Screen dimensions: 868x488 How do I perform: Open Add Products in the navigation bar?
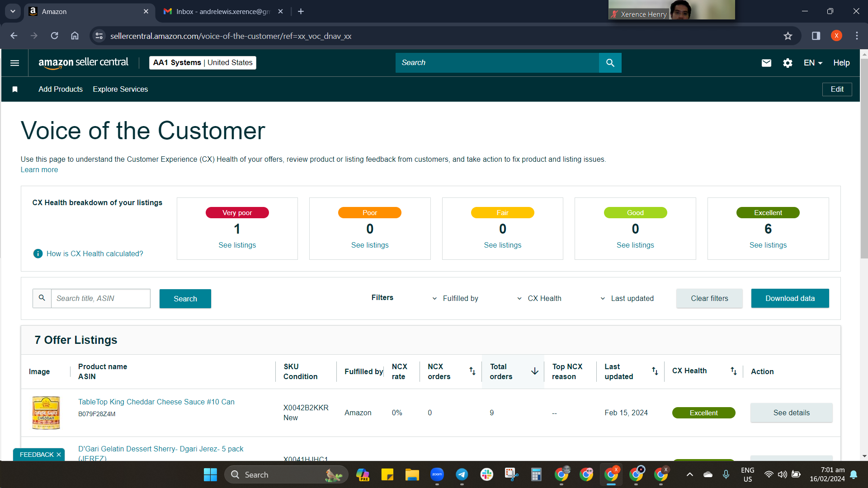(x=61, y=89)
